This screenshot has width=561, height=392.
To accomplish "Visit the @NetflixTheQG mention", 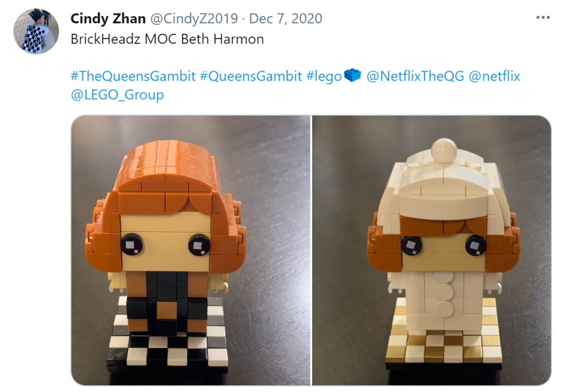I will [416, 76].
